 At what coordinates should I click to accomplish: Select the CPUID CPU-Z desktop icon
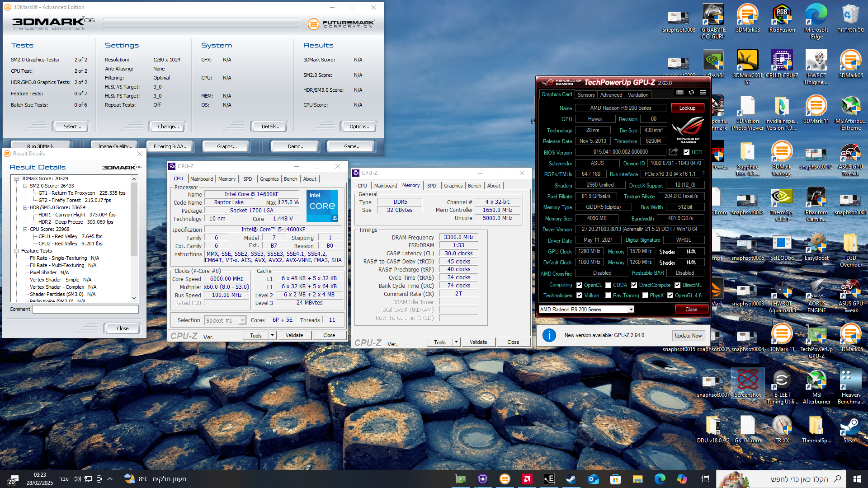pos(782,64)
